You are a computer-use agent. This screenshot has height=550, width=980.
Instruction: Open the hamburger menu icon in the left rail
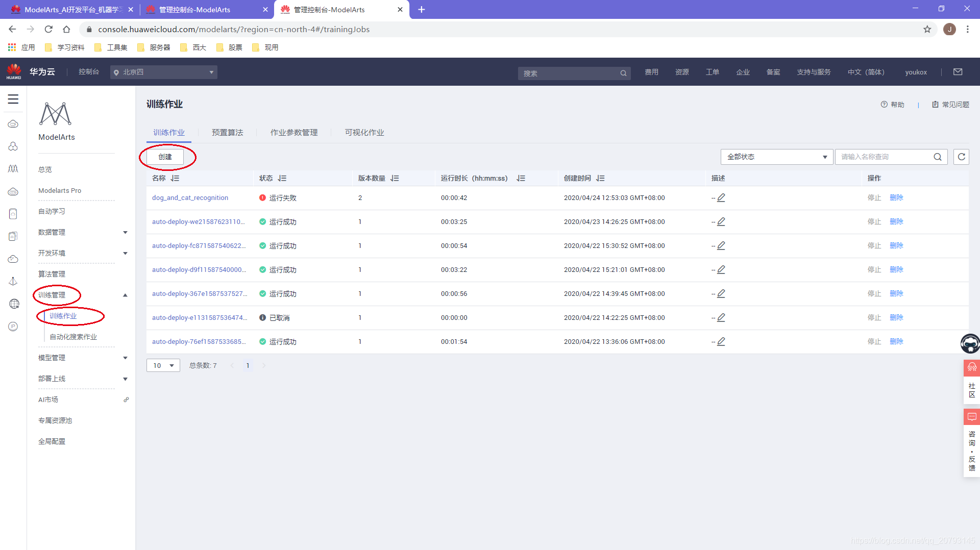[13, 99]
